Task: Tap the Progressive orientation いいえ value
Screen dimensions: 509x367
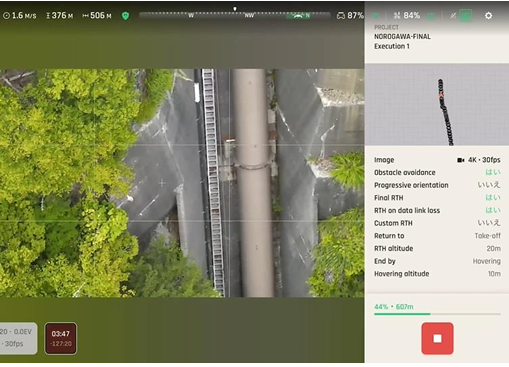Action: tap(489, 185)
